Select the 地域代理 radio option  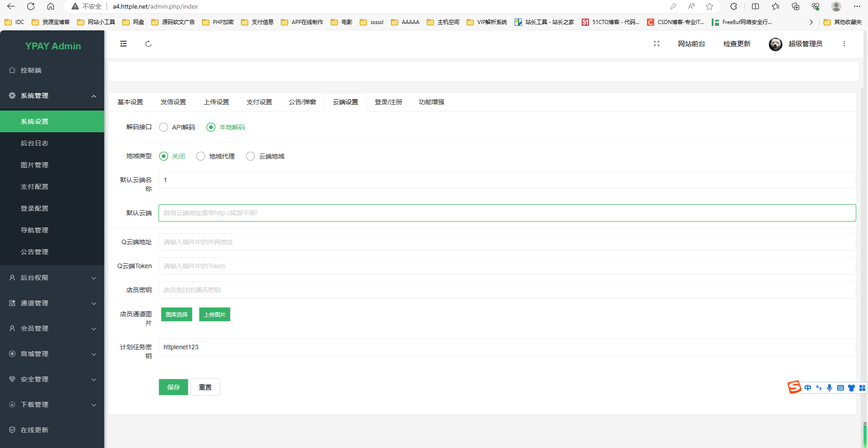[x=201, y=156]
